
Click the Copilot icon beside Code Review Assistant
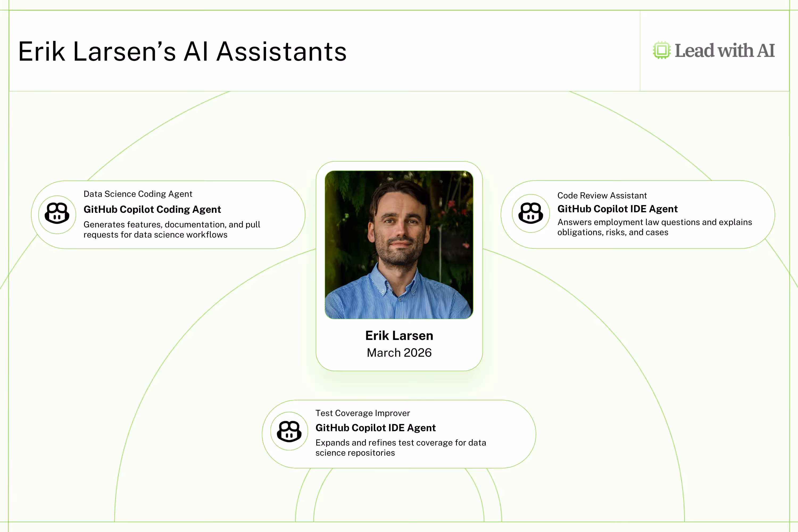[x=531, y=213]
